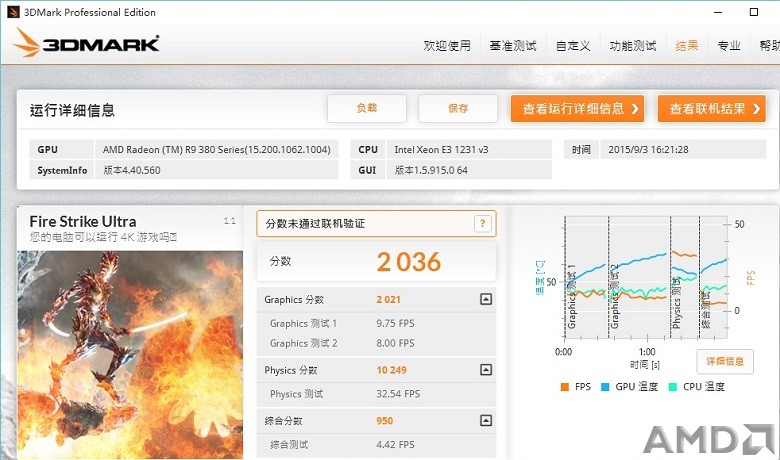The height and width of the screenshot is (460, 780).
Task: Click the 运行详细信息 heading
Action: [72, 110]
